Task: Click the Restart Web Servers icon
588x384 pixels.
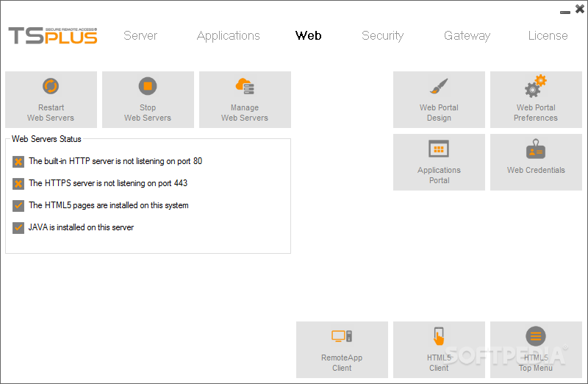Action: (51, 86)
